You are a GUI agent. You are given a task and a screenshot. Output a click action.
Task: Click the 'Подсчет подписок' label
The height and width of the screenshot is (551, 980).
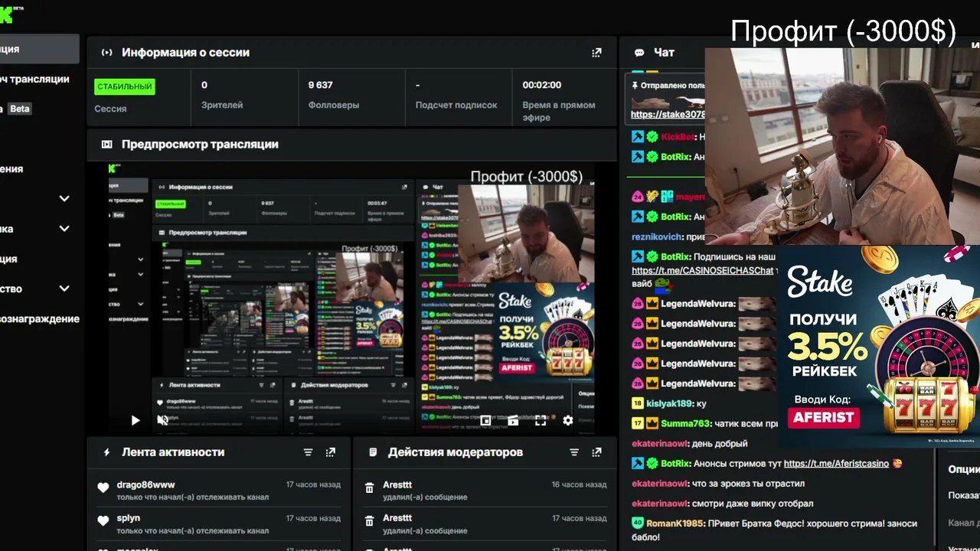click(456, 105)
